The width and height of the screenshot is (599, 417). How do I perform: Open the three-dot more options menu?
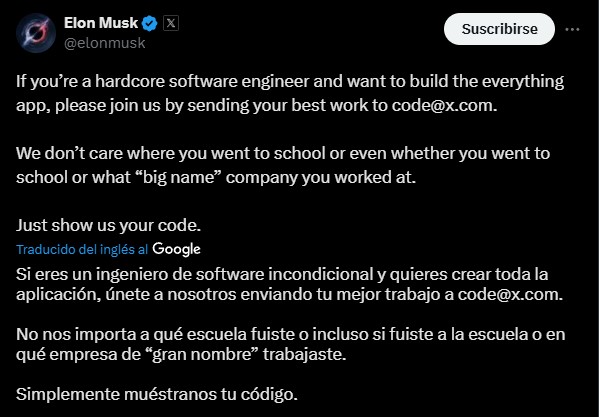pos(572,29)
